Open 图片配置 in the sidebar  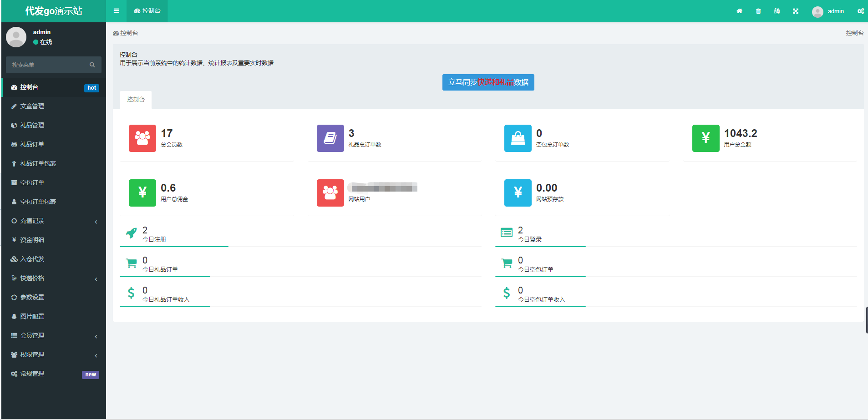point(54,316)
